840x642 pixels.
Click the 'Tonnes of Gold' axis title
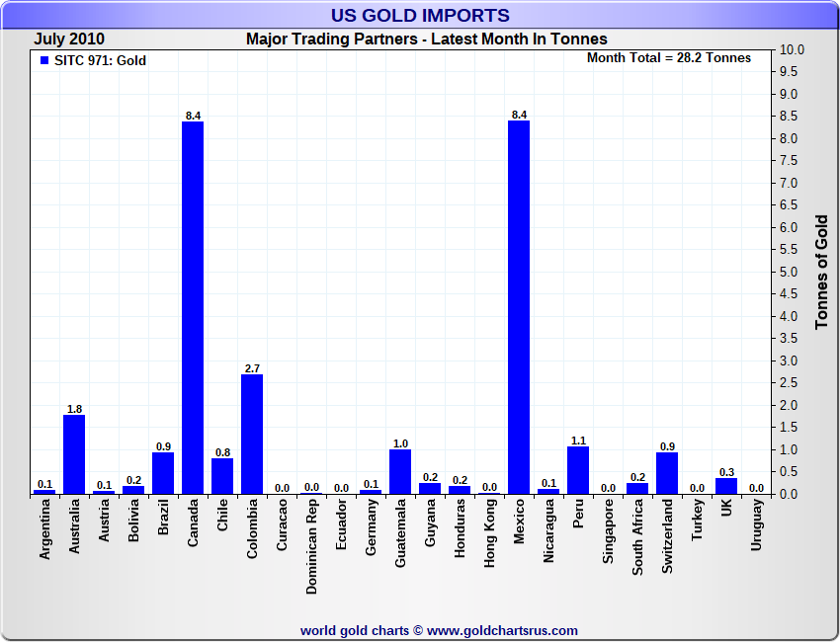pos(822,272)
